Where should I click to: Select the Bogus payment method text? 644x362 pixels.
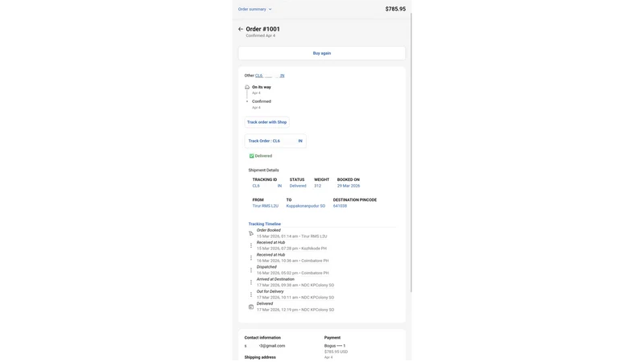click(335, 346)
